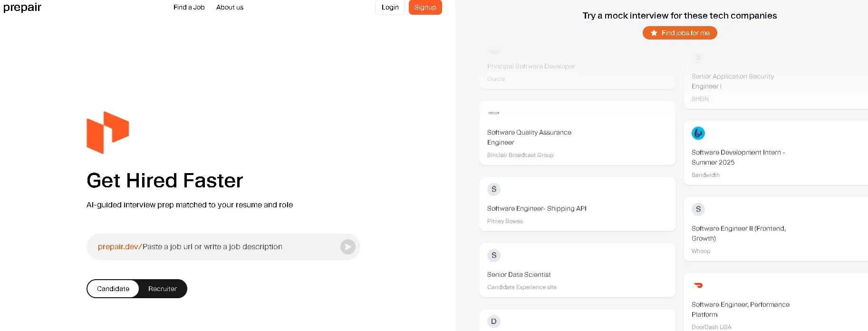Click the Sinclair Broadcast Group company name

click(520, 155)
